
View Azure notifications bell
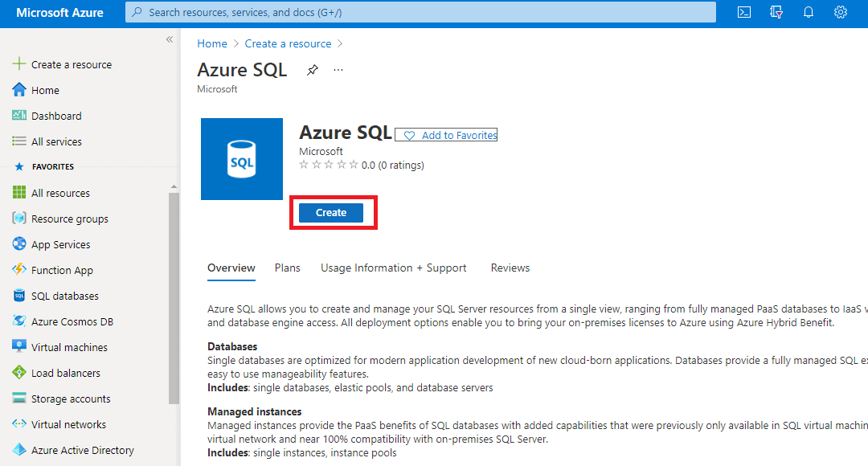pos(808,12)
